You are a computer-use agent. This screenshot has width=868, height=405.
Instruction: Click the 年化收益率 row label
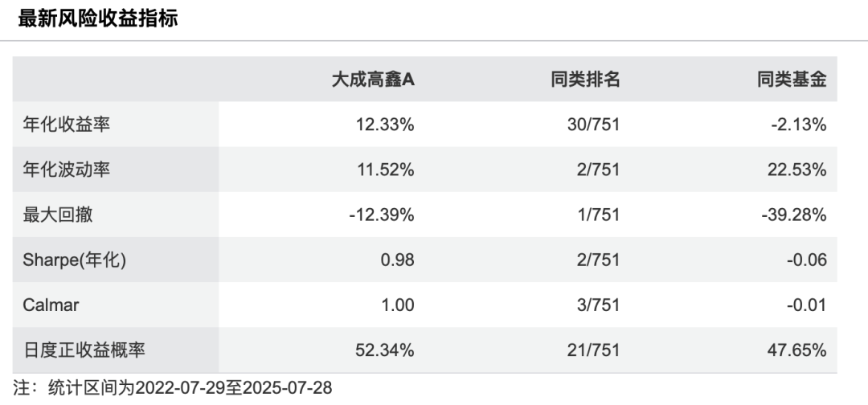point(66,125)
